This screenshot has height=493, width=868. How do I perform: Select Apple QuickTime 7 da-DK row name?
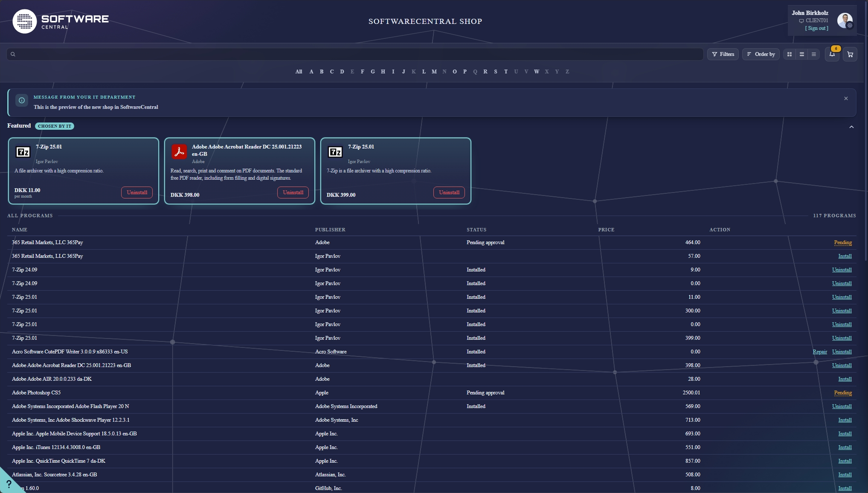tap(58, 461)
